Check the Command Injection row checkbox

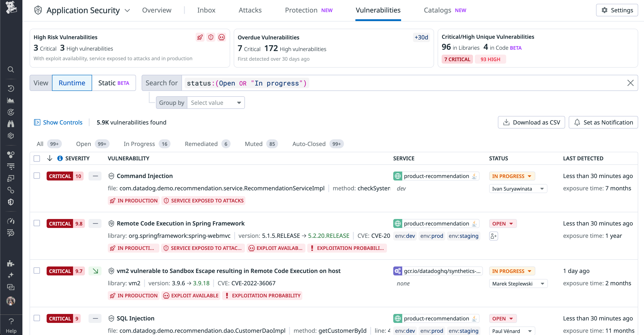tap(37, 176)
